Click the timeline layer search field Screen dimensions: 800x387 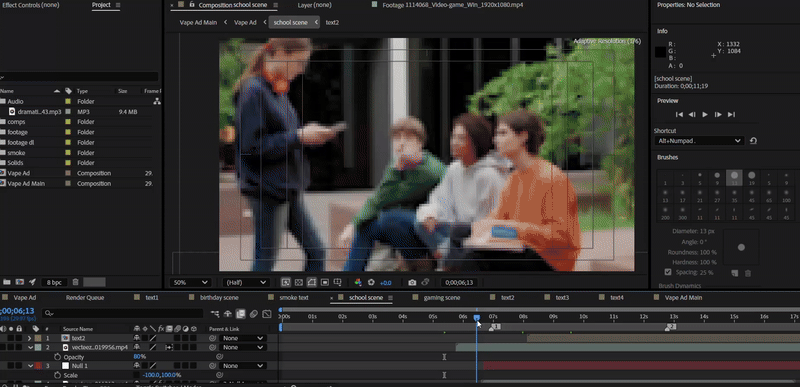coord(123,314)
